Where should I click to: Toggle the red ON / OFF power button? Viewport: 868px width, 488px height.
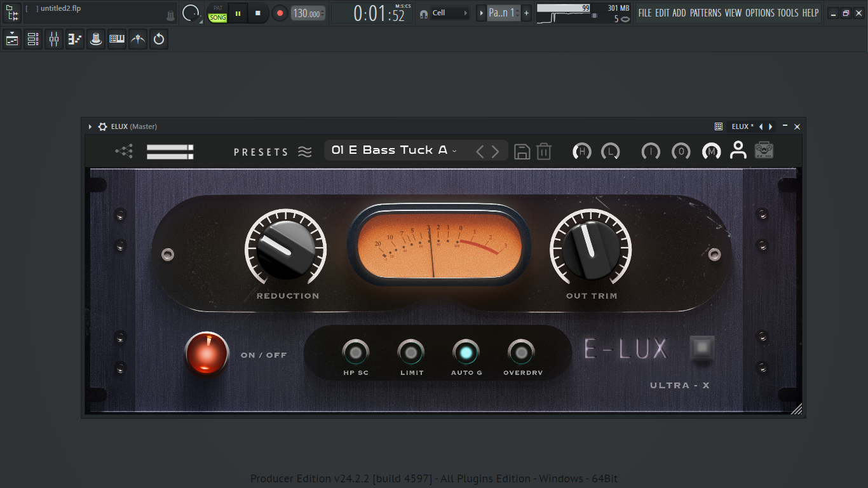pos(207,353)
